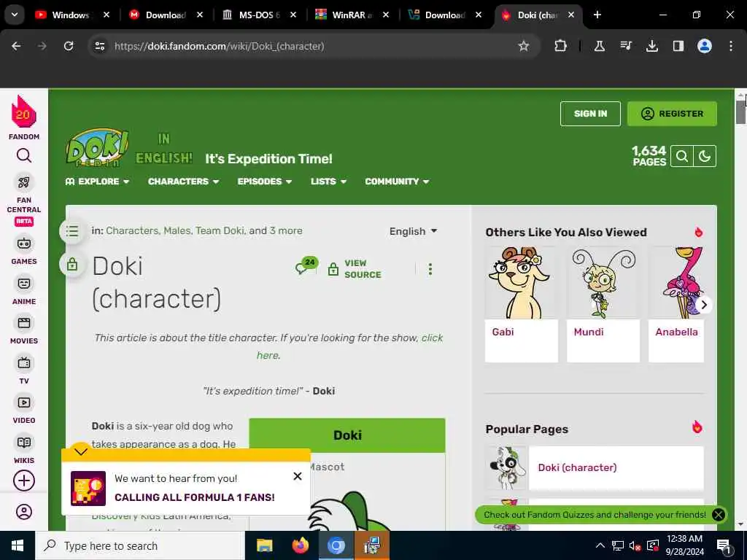Viewport: 747px width, 560px height.
Task: Open the table of contents list icon
Action: point(72,231)
